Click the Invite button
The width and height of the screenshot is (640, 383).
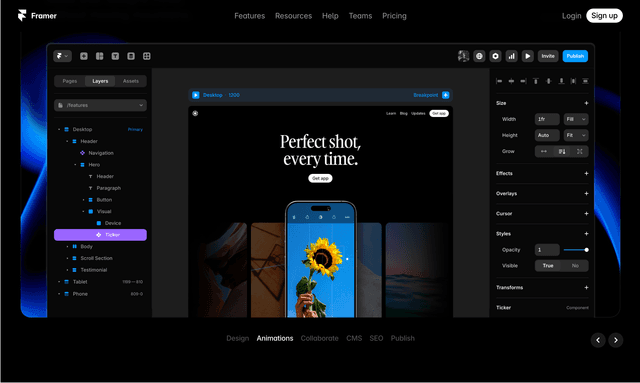[x=548, y=56]
